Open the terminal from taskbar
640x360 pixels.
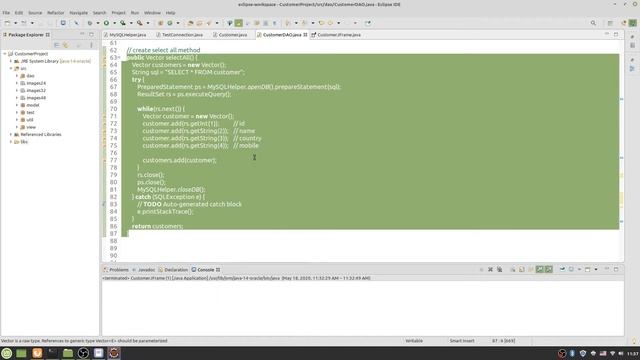(x=52, y=353)
